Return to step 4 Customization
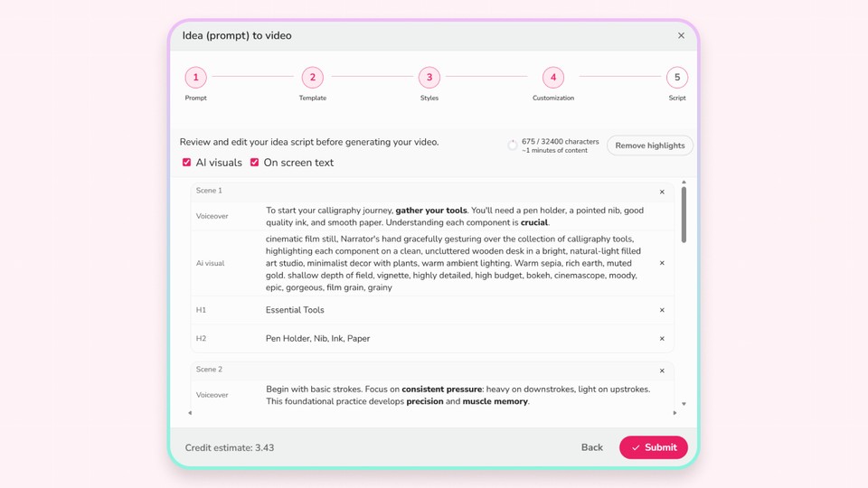The width and height of the screenshot is (868, 488). 553,78
